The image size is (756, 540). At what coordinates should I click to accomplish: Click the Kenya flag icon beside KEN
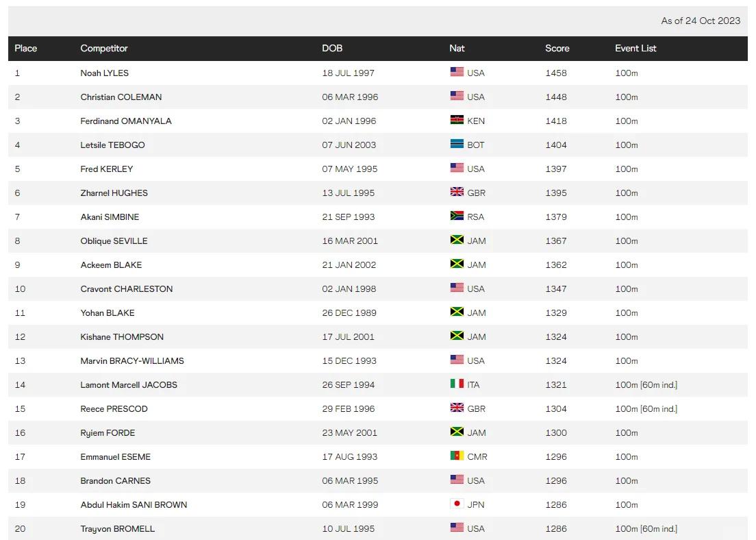click(457, 120)
